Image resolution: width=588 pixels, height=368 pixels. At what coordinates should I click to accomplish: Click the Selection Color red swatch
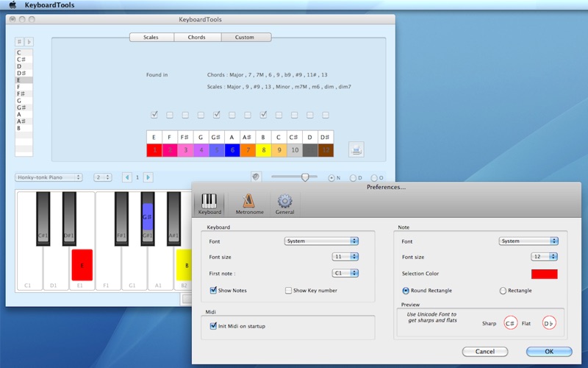545,274
